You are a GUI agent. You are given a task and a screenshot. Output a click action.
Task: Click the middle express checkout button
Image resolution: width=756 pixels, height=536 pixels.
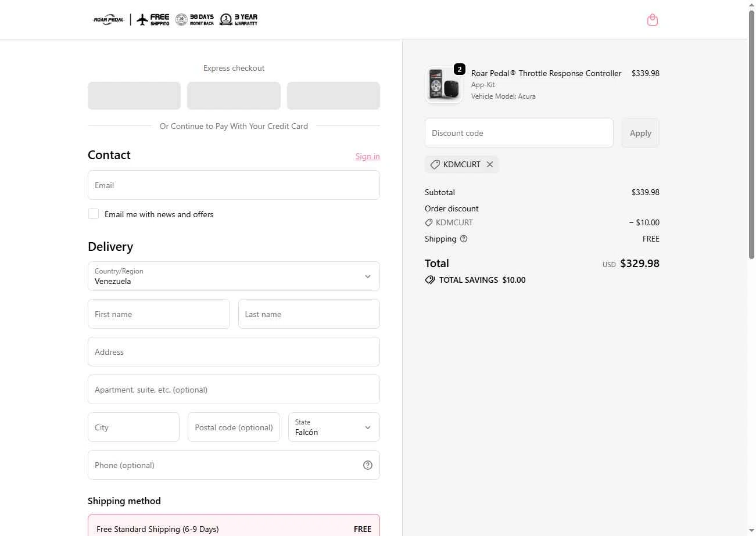234,96
